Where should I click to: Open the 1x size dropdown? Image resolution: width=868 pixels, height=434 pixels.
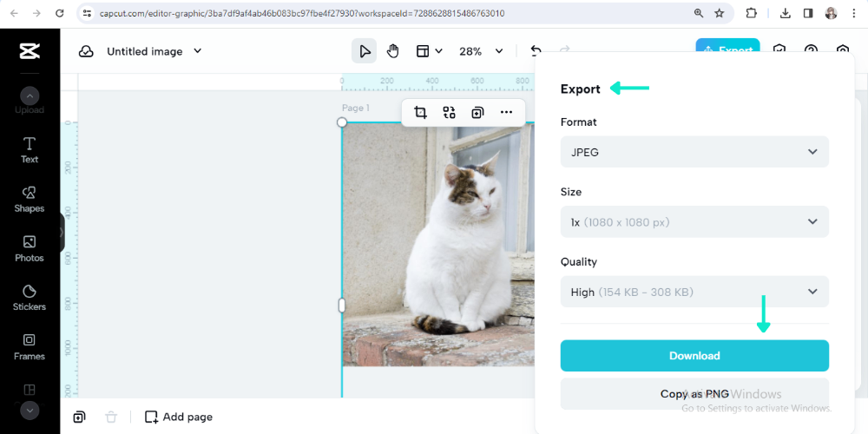coord(694,222)
